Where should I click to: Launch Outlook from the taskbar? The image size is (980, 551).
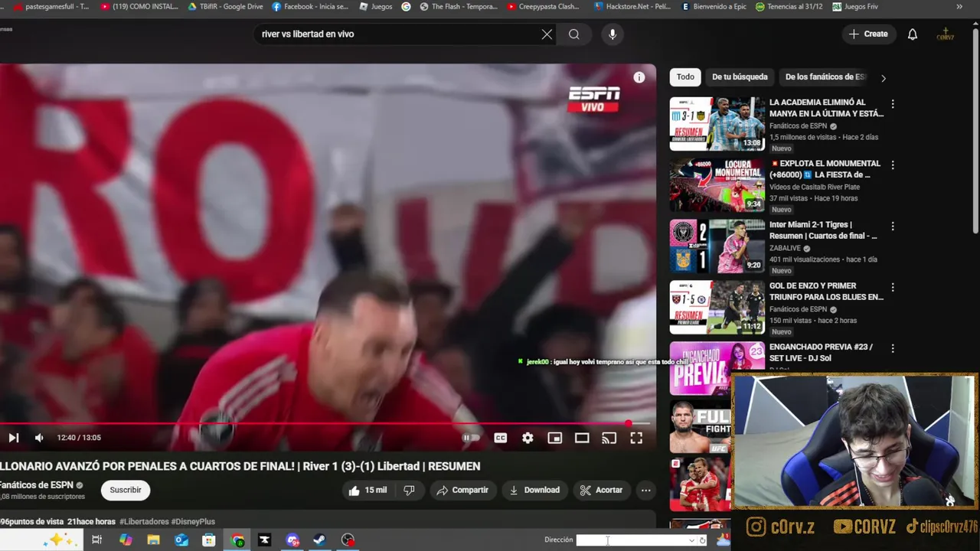(x=181, y=540)
